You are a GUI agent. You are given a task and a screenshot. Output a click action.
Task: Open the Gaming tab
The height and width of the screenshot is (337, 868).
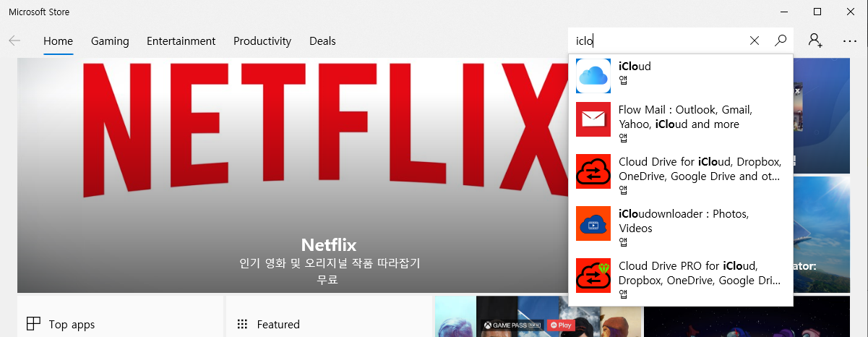coord(110,41)
